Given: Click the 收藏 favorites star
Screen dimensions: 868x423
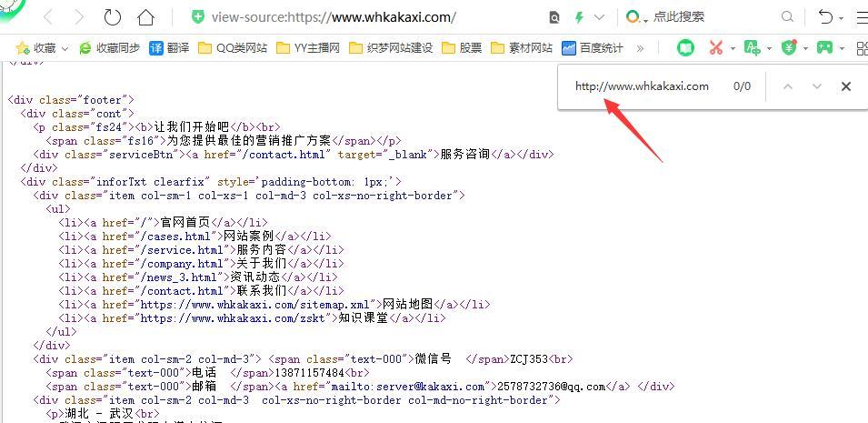Looking at the screenshot, I should 22,48.
